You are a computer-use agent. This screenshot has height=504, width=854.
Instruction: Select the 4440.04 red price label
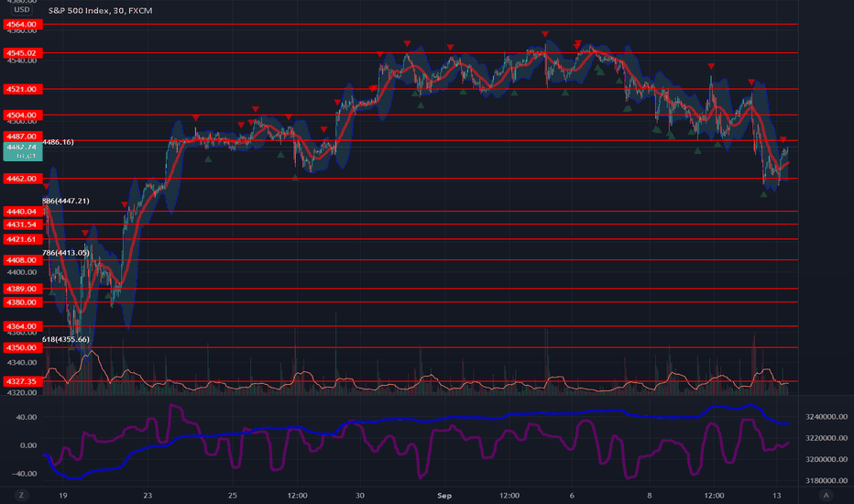[23, 212]
